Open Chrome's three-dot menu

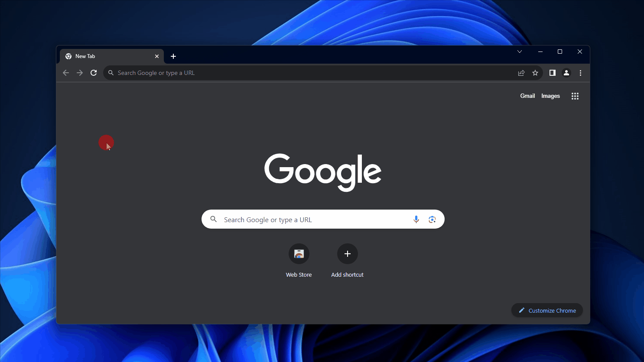580,73
